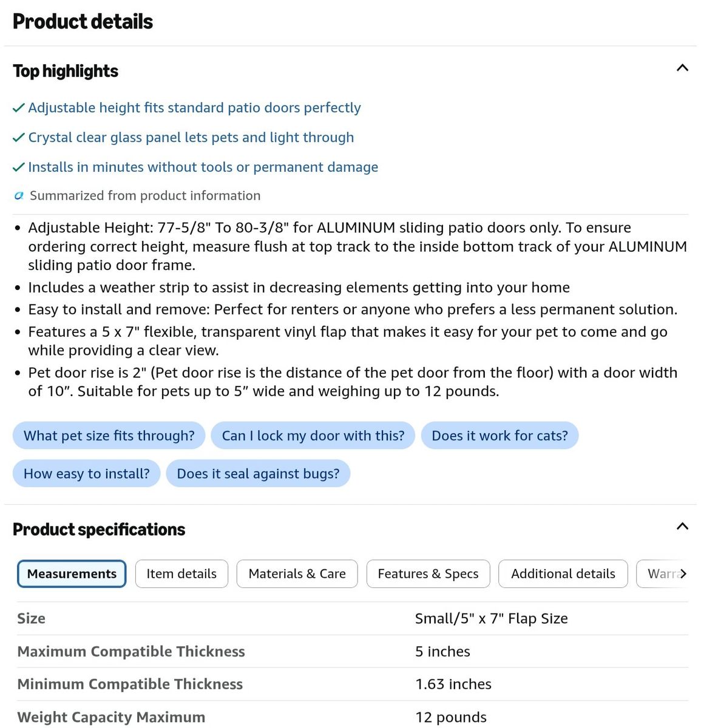This screenshot has width=701, height=728.
Task: Click the right arrow to show more specification tabs
Action: coord(683,574)
